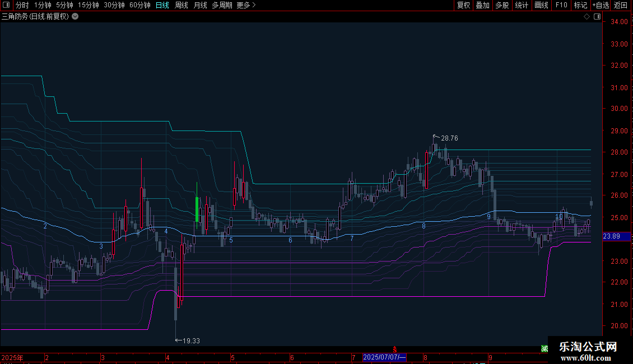
Task: Open the 复权 adjustment menu
Action: click(463, 5)
